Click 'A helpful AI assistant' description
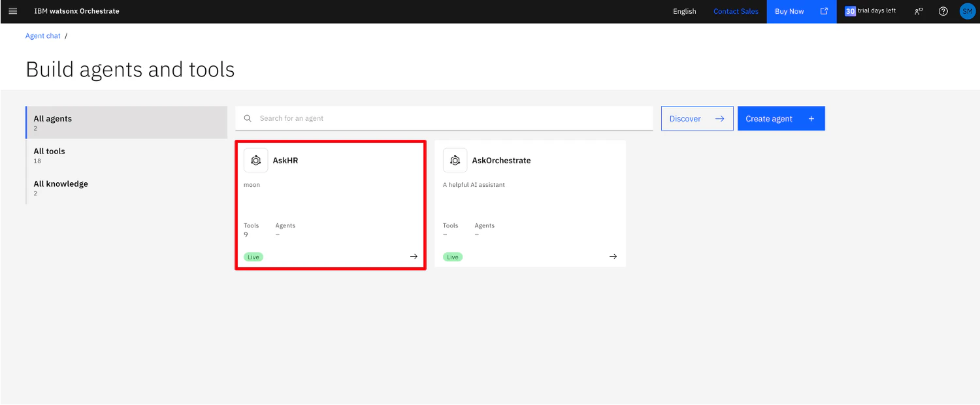The width and height of the screenshot is (980, 405). coord(474,185)
